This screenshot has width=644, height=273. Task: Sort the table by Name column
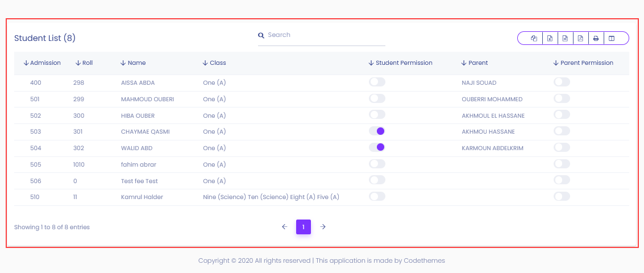(133, 63)
